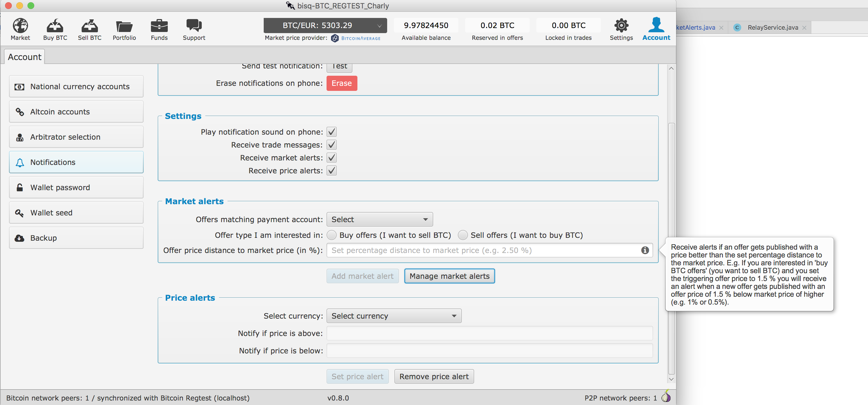Open the Funds briefcase icon
868x405 pixels.
(x=159, y=26)
